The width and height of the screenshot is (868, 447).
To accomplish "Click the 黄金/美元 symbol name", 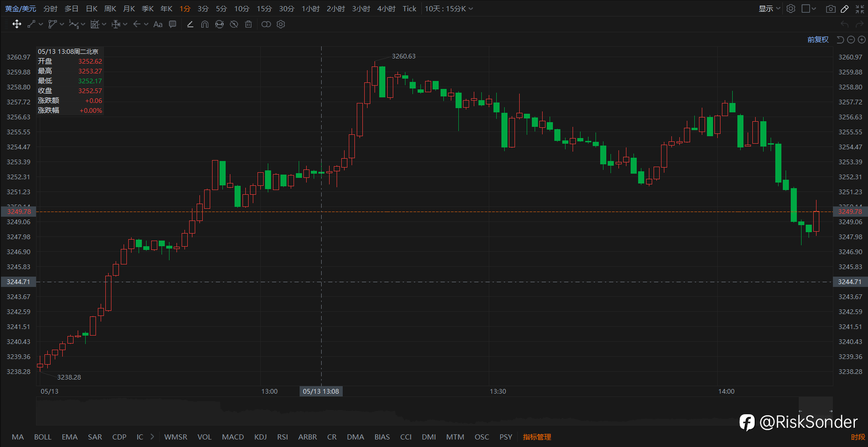I will [21, 8].
